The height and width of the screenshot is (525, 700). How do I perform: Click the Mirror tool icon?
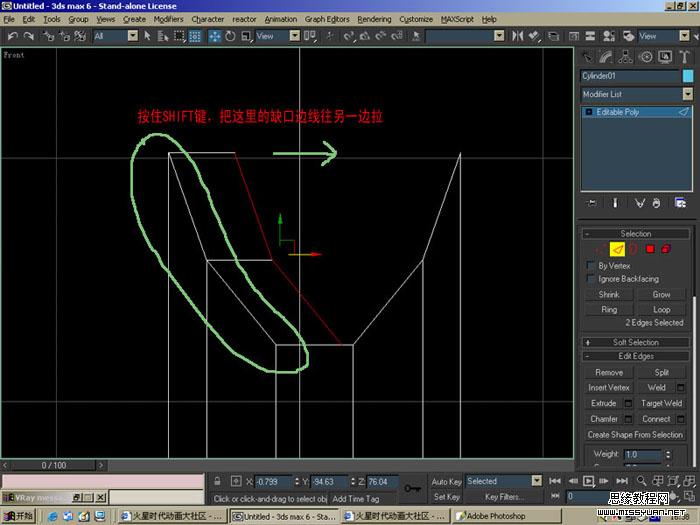[517, 36]
